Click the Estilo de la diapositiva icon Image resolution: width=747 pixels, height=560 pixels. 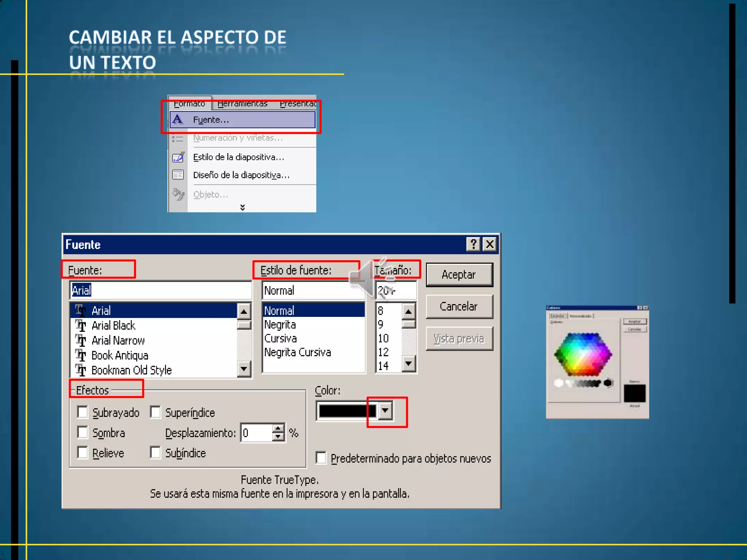point(178,157)
